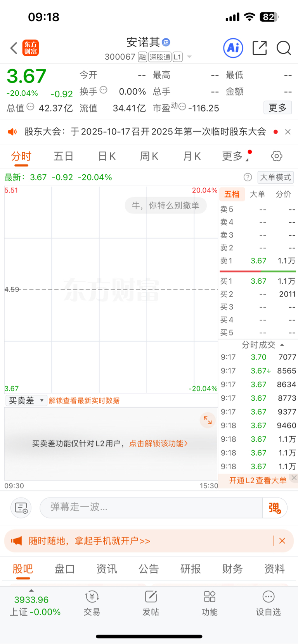Open chart settings gear icon
Screen dimensions: 298x644
(x=277, y=156)
